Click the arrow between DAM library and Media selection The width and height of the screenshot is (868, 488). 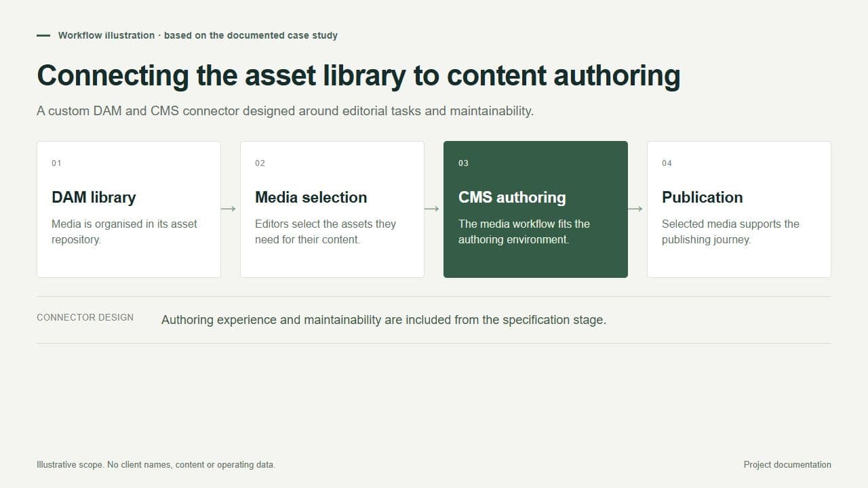pyautogui.click(x=229, y=209)
